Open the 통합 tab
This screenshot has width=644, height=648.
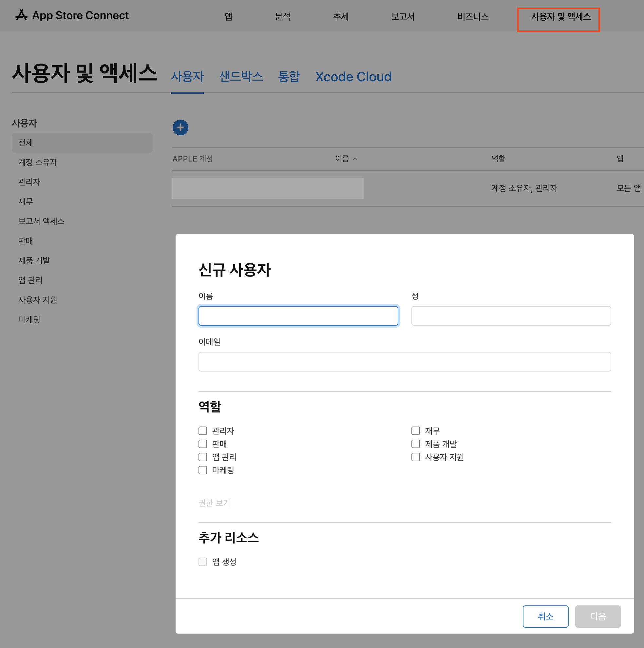point(289,76)
